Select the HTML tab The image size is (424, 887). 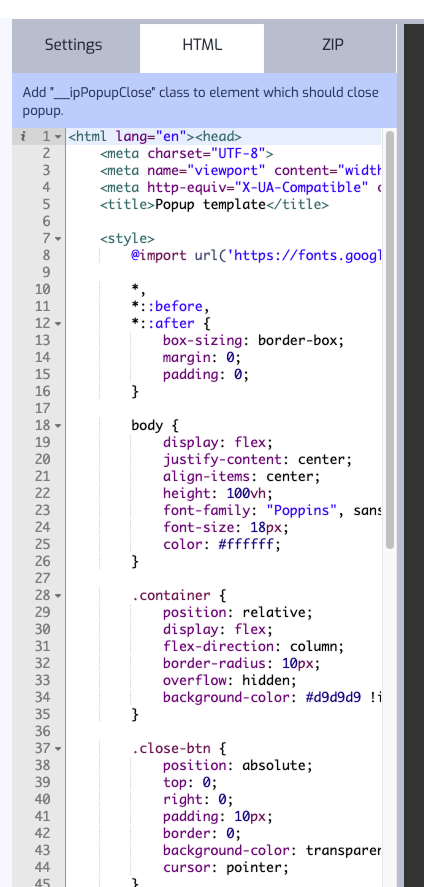202,45
